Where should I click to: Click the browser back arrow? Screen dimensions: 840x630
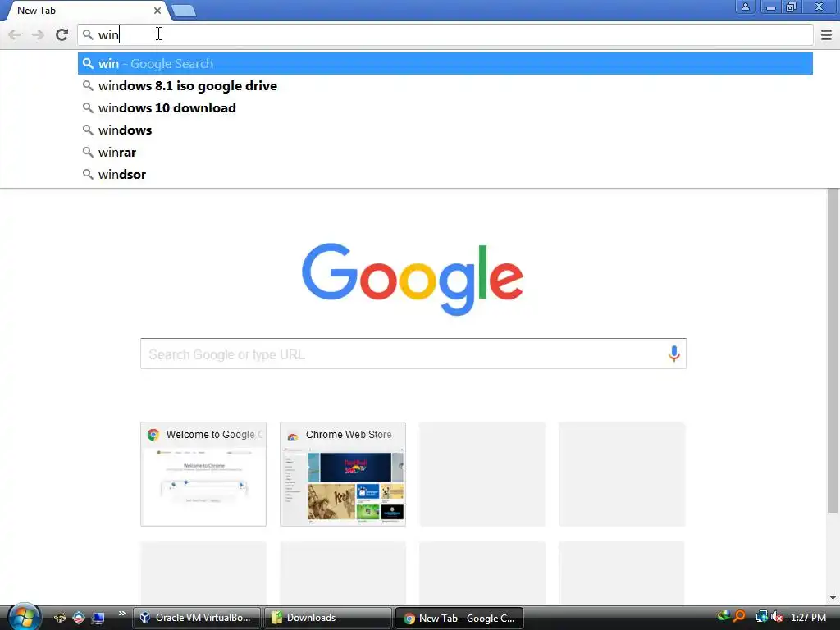(15, 34)
